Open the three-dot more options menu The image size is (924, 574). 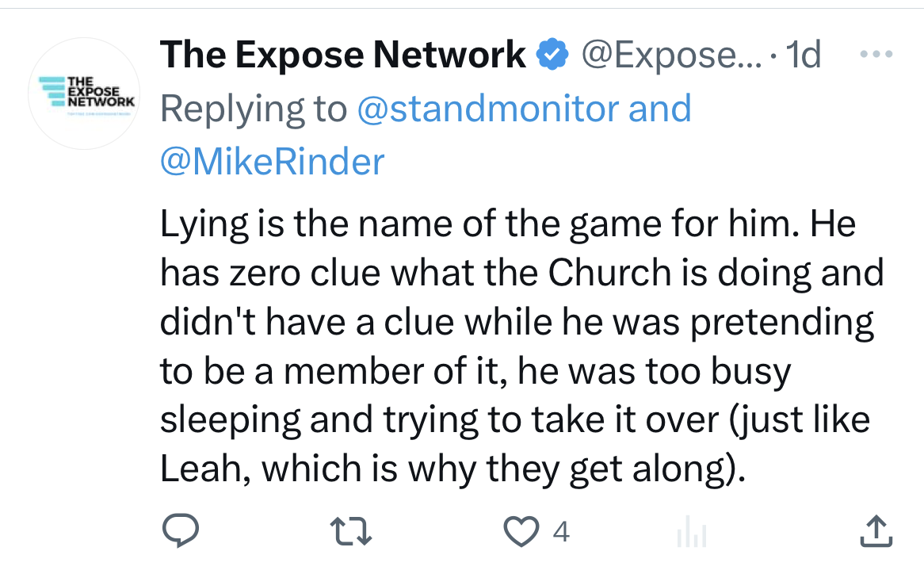pyautogui.click(x=876, y=55)
